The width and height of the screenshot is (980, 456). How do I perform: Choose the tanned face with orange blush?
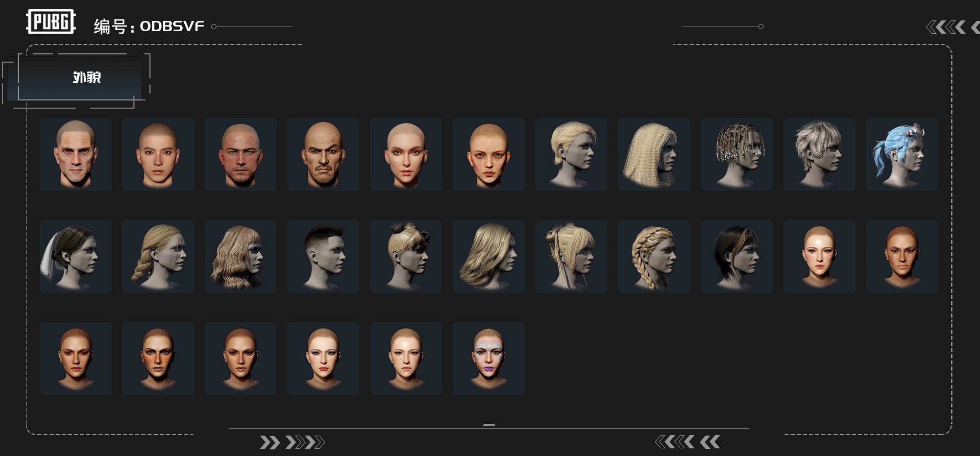158,358
